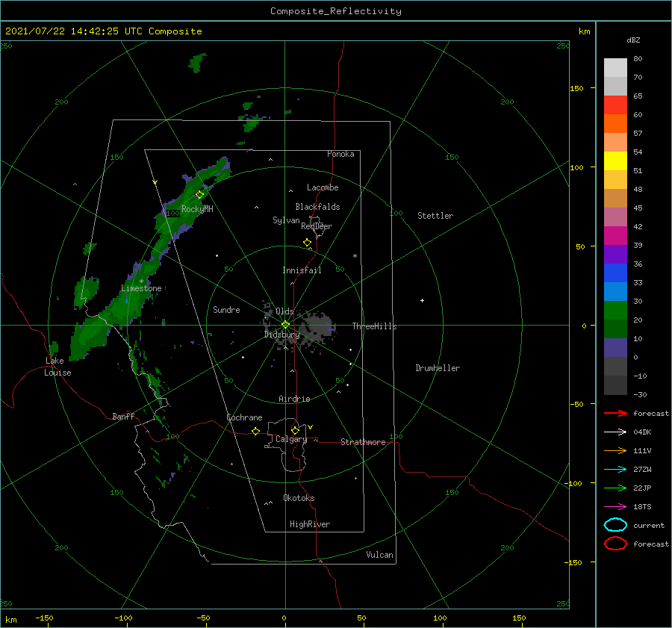
Task: Select the slate purple 0-10 dBZ swatch
Action: pyautogui.click(x=615, y=348)
